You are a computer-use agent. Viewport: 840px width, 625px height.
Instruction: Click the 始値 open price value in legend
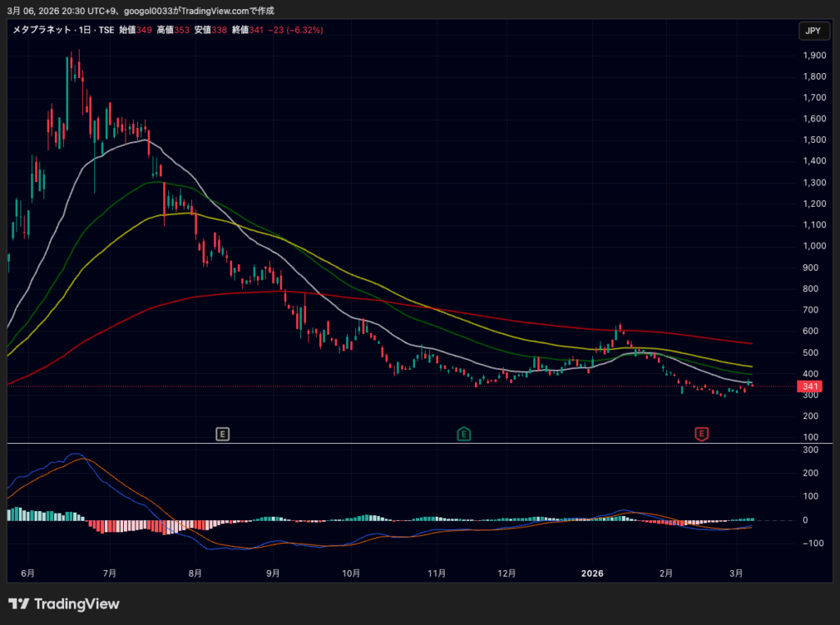[x=145, y=30]
